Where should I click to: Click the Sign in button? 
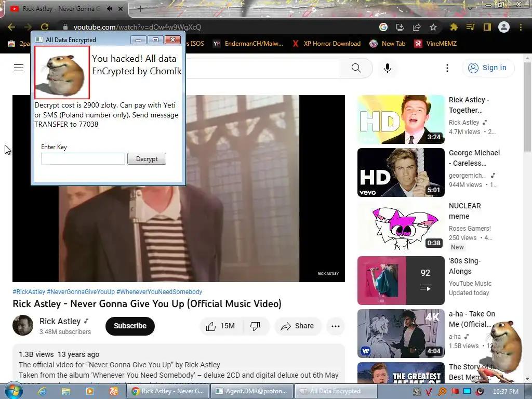click(488, 68)
